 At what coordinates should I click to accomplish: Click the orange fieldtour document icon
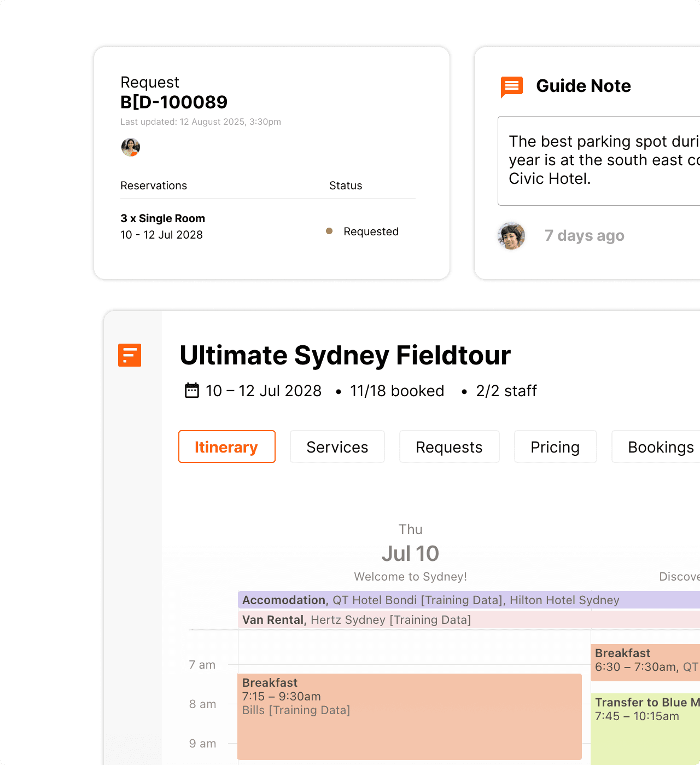(x=130, y=355)
